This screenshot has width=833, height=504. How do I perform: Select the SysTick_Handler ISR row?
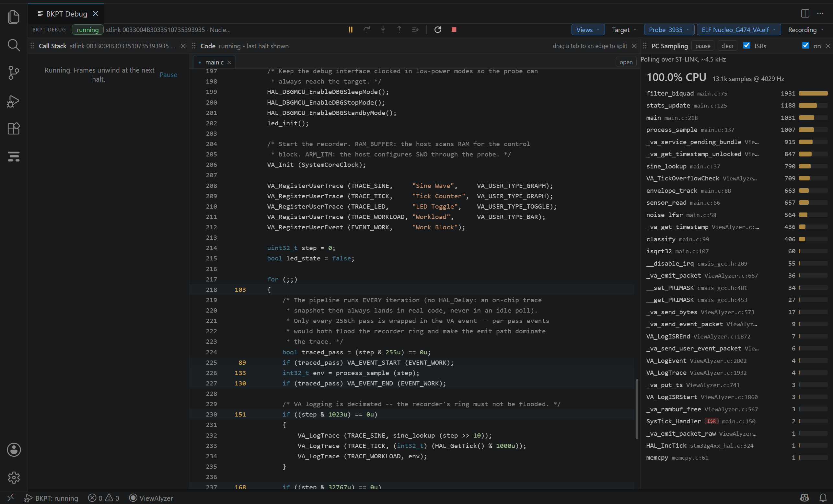pos(736,421)
